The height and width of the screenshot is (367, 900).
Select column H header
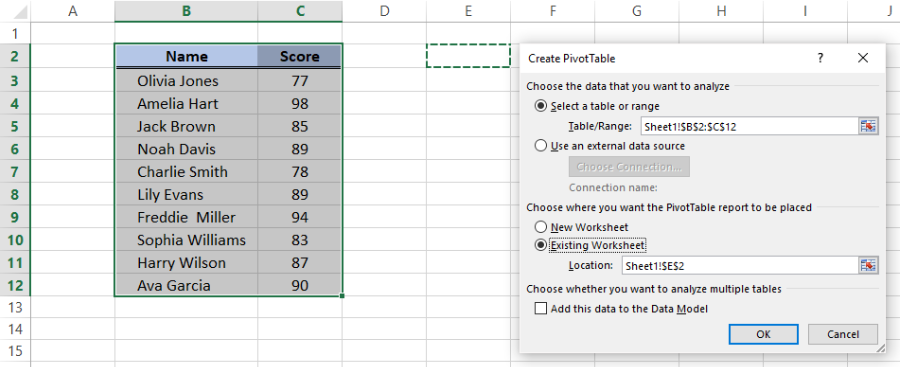tap(721, 11)
